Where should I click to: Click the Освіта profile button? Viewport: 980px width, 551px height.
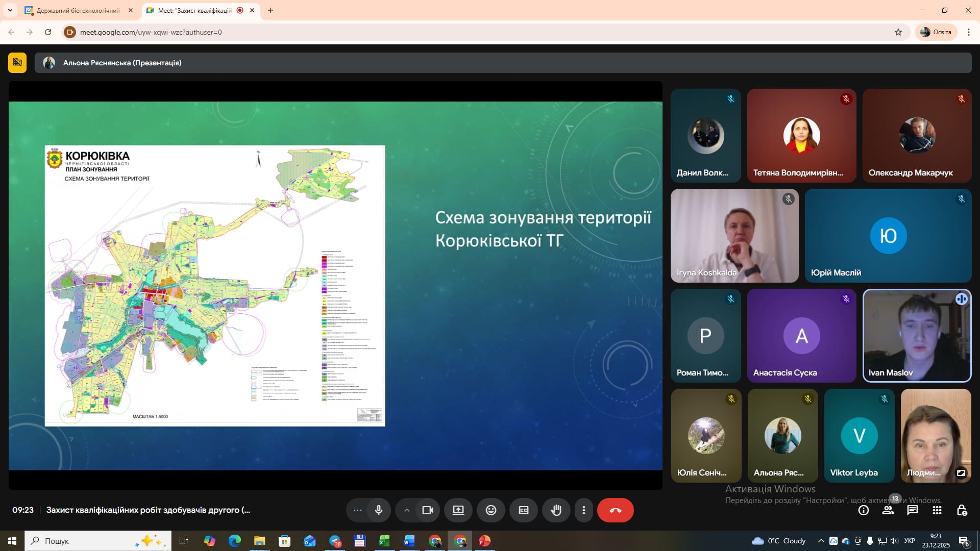click(936, 32)
